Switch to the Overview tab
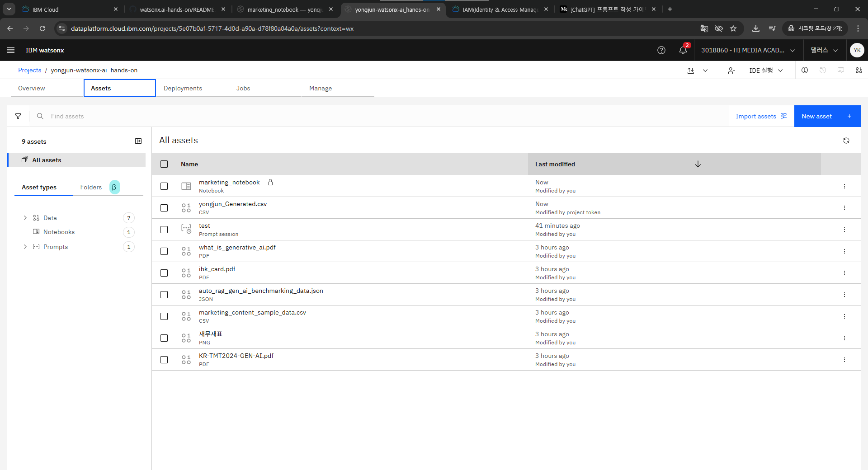868x470 pixels. 47,88
